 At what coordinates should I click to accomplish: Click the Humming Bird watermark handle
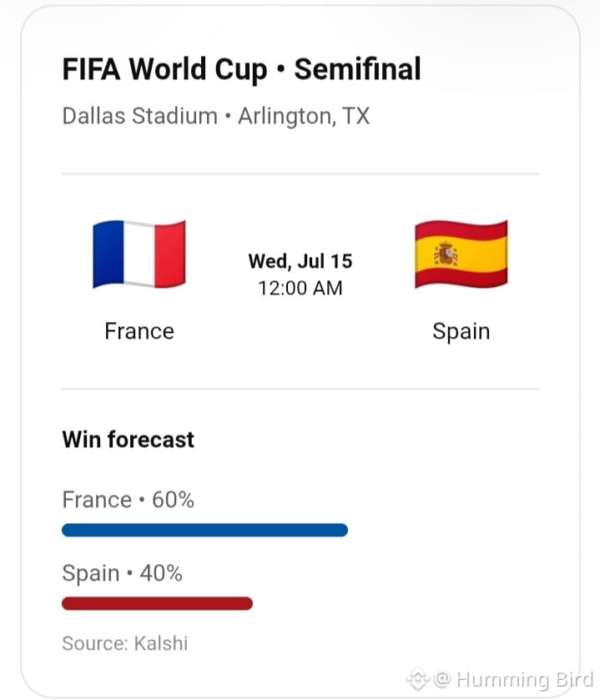pos(525,680)
